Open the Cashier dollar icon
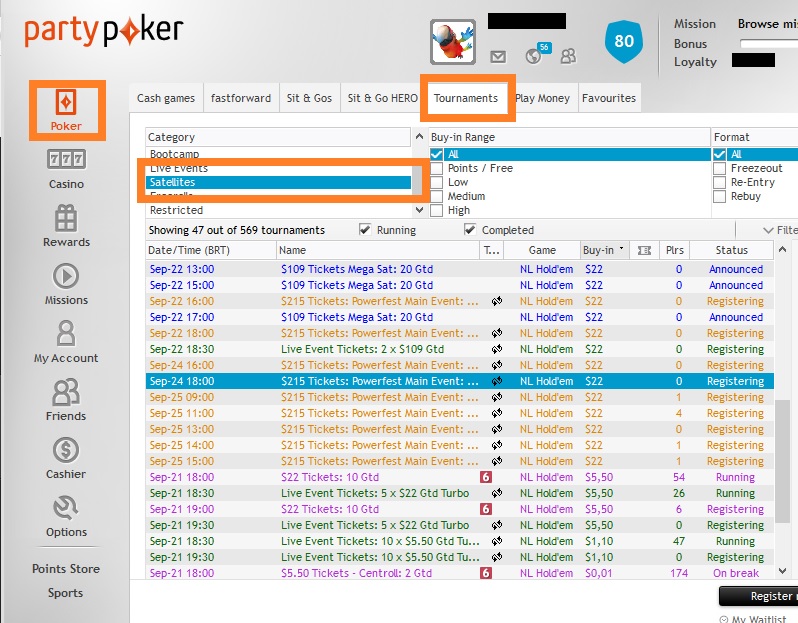The height and width of the screenshot is (623, 798). [66, 450]
